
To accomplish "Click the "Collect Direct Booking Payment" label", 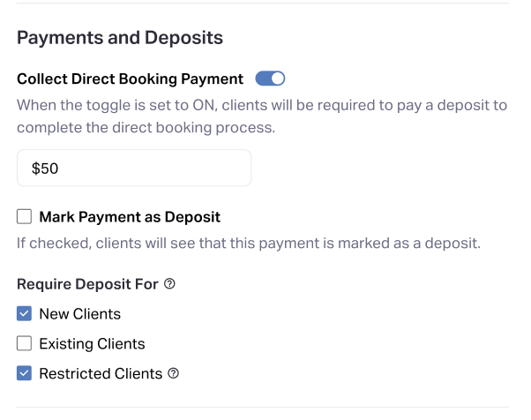I will coord(130,79).
